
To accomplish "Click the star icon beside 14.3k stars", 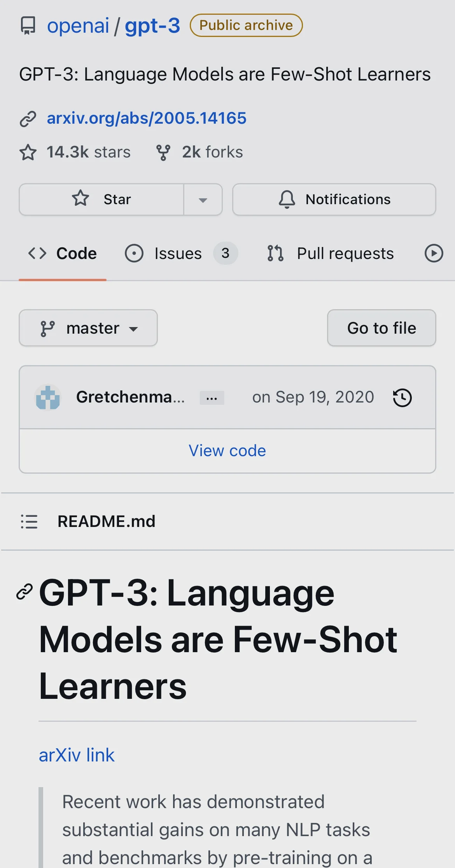I will pyautogui.click(x=28, y=152).
